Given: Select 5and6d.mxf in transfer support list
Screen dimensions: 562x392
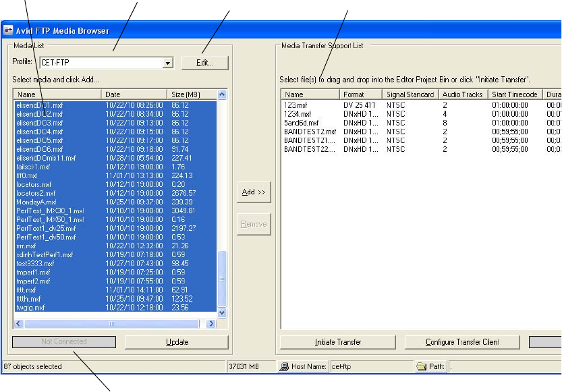Looking at the screenshot, I should [302, 123].
